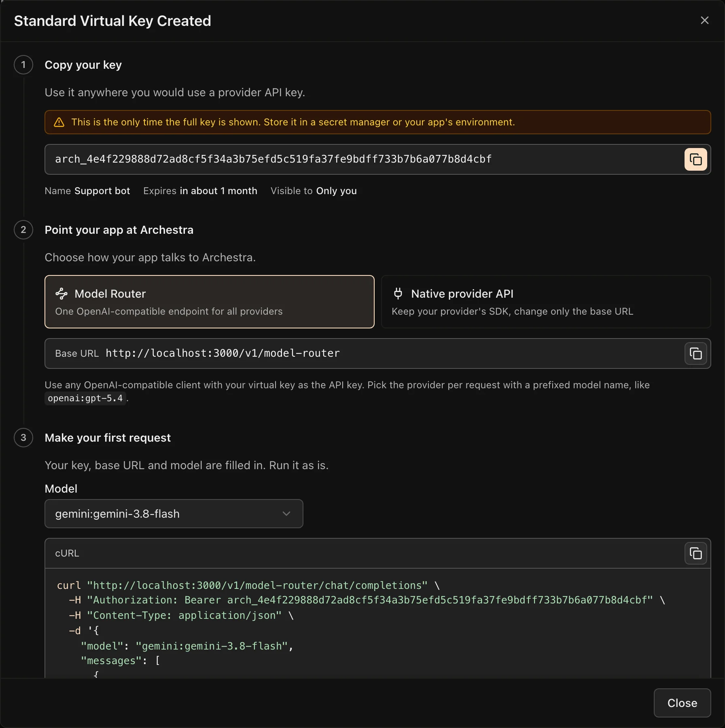Click the Make your first request heading
This screenshot has height=728, width=725.
108,438
